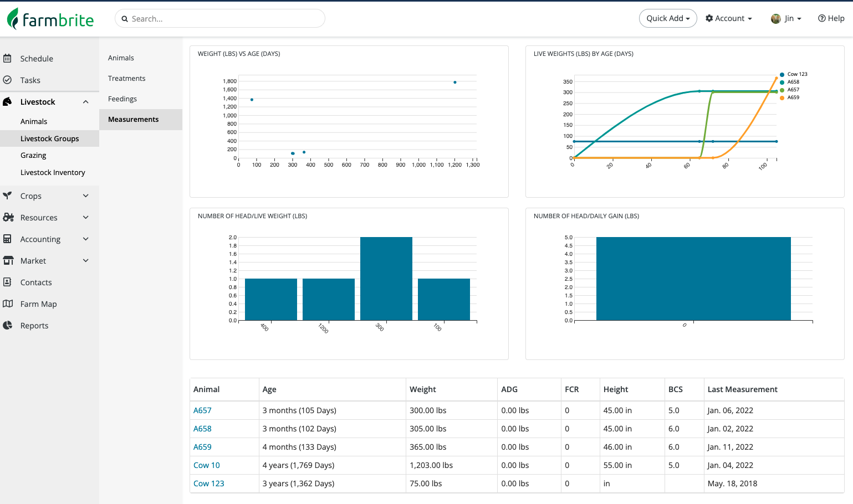This screenshot has height=504, width=853.
Task: Open the Jin user dropdown caret
Action: click(x=799, y=19)
